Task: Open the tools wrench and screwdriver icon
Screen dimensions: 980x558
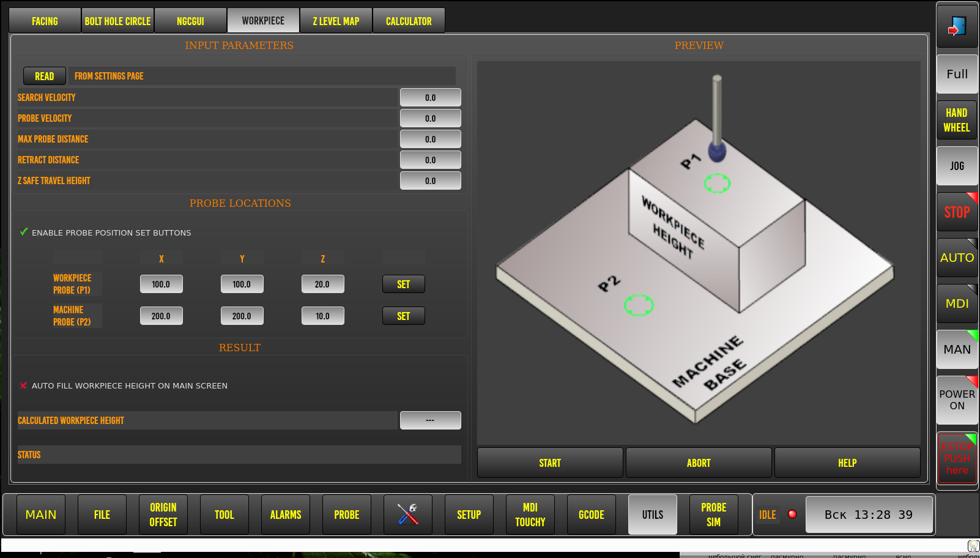Action: coord(408,515)
